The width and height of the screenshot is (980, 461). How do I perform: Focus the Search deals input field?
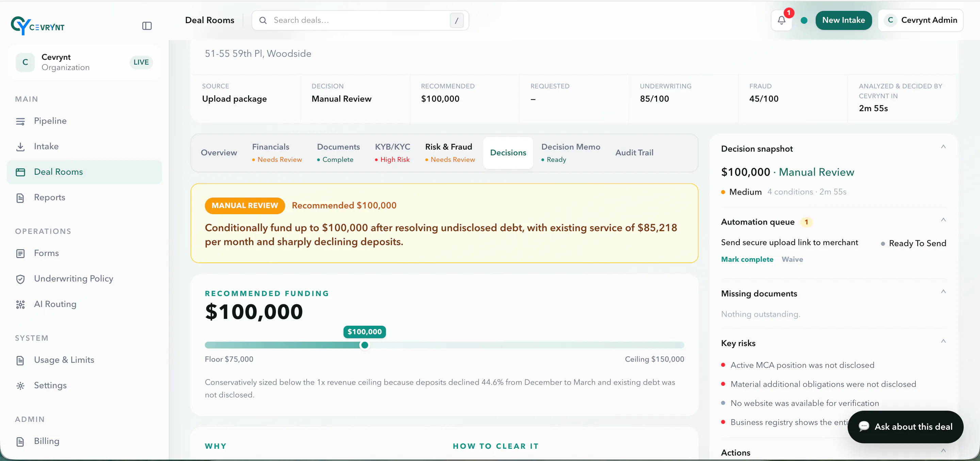click(x=360, y=20)
